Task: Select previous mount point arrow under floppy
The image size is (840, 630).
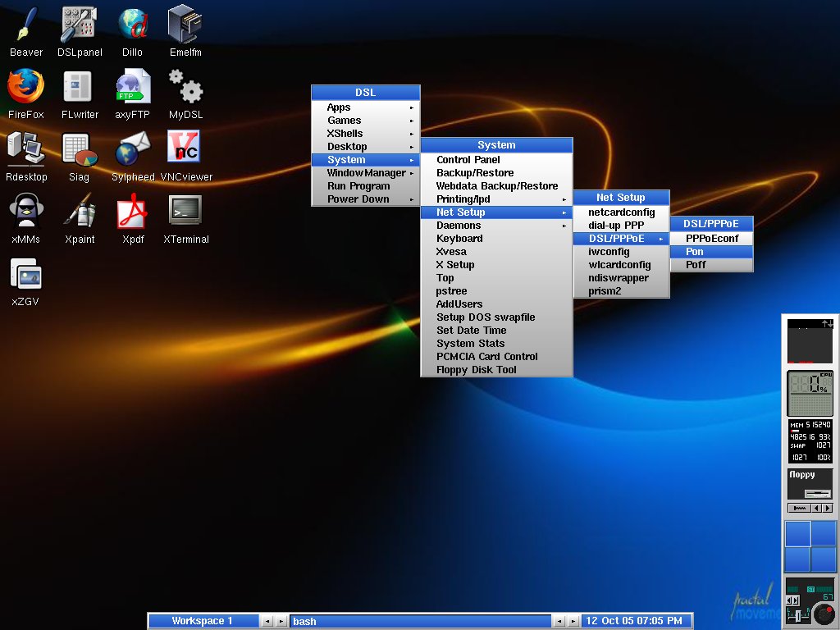Action: point(816,508)
